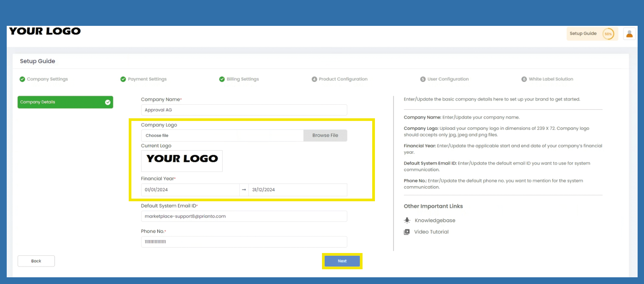The height and width of the screenshot is (284, 644).
Task: Click the Payment Settings green checkmark icon
Action: pos(123,79)
